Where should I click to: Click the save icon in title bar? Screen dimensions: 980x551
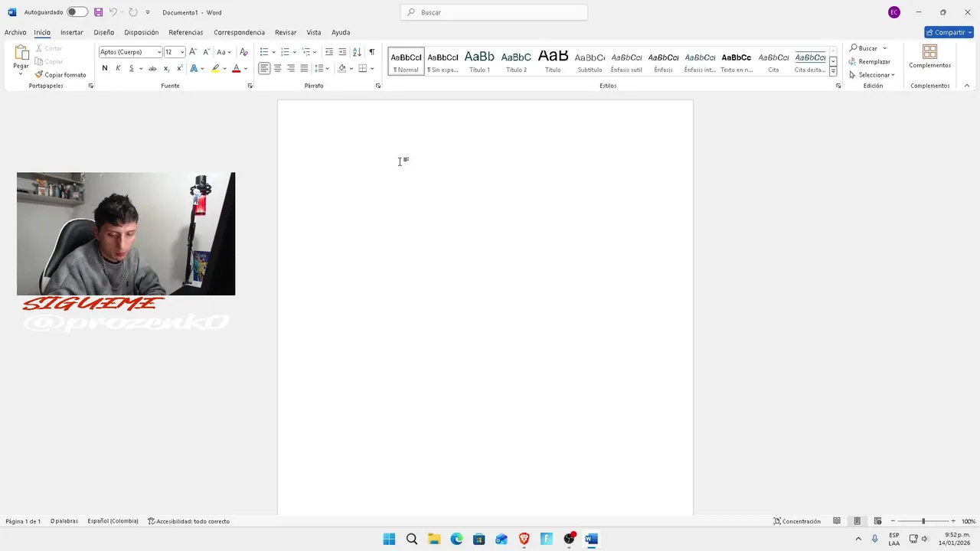pos(98,12)
